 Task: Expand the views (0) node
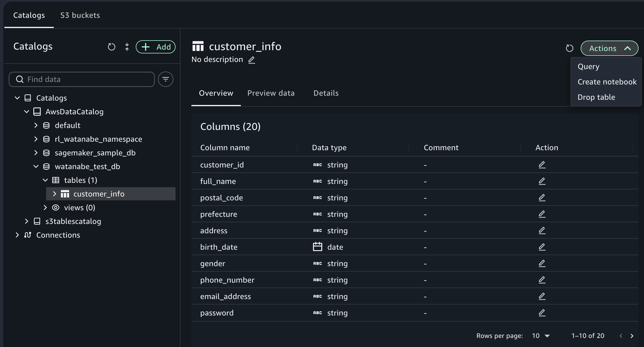click(x=45, y=207)
